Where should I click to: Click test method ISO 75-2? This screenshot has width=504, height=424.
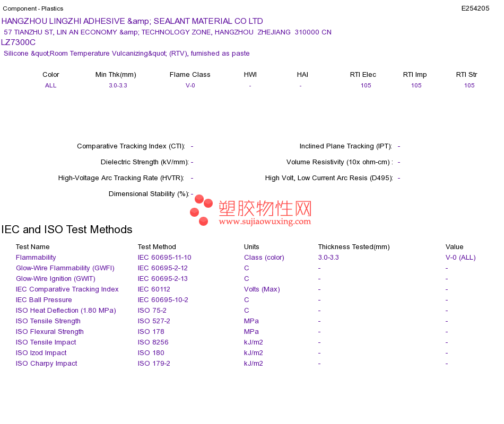[152, 311]
